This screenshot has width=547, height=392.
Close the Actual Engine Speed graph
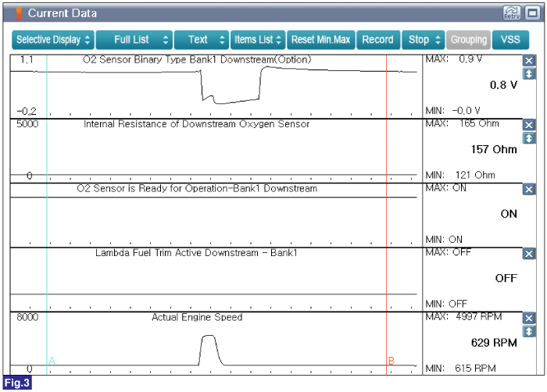pyautogui.click(x=529, y=318)
